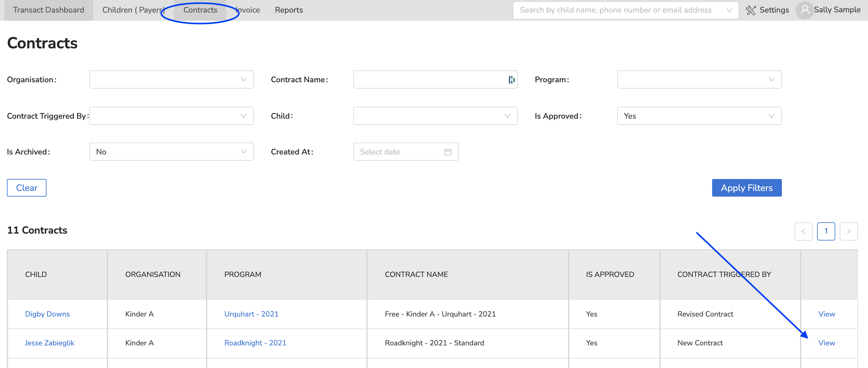Expand the Is Approved dropdown
The height and width of the screenshot is (368, 868).
[x=699, y=116]
